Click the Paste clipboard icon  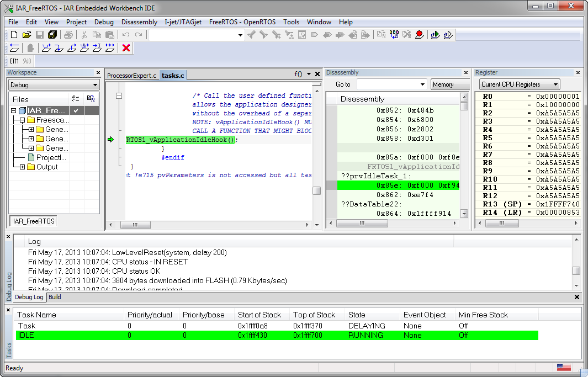pos(109,35)
